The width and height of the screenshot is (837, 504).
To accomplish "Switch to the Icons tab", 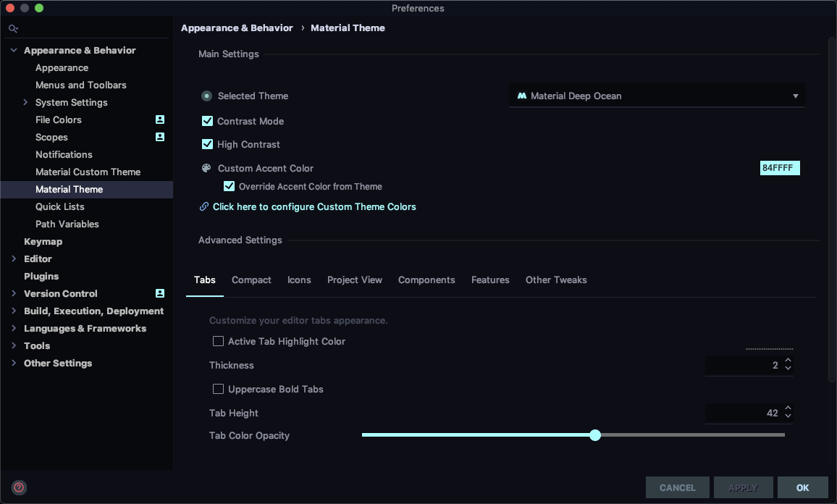I will coord(299,280).
